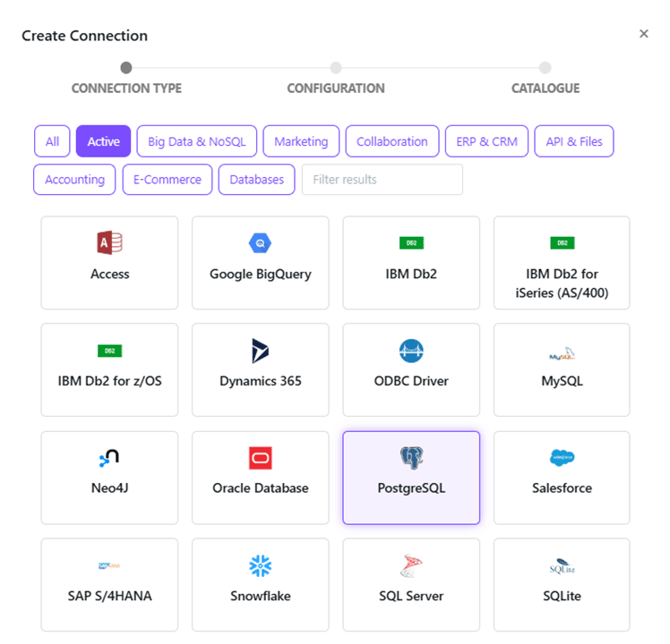Click the SQLite label text
This screenshot has width=670, height=644.
[x=562, y=596]
